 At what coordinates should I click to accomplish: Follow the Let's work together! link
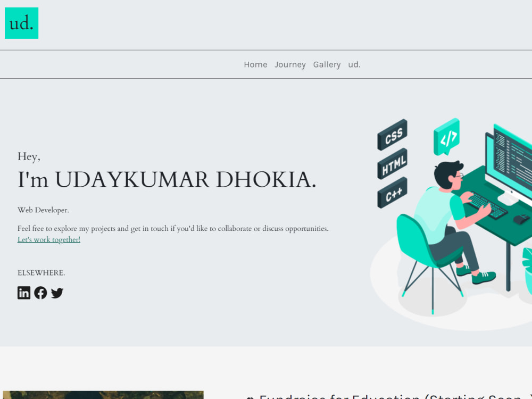pos(49,239)
